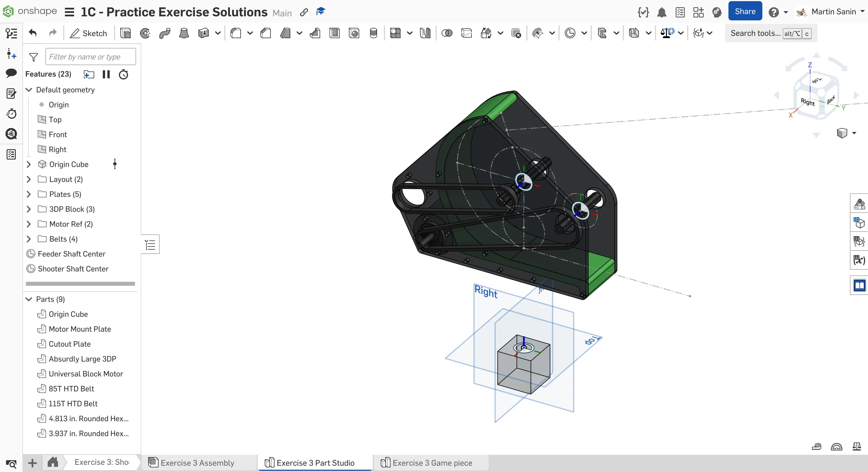Click the Extrude tool icon
Screen dimensions: 868x472
[125, 33]
